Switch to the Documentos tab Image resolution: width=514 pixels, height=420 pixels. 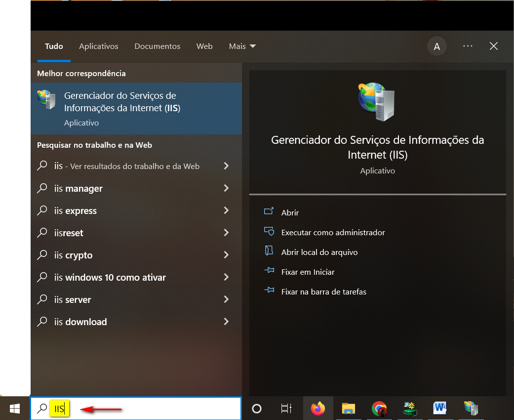(x=158, y=46)
